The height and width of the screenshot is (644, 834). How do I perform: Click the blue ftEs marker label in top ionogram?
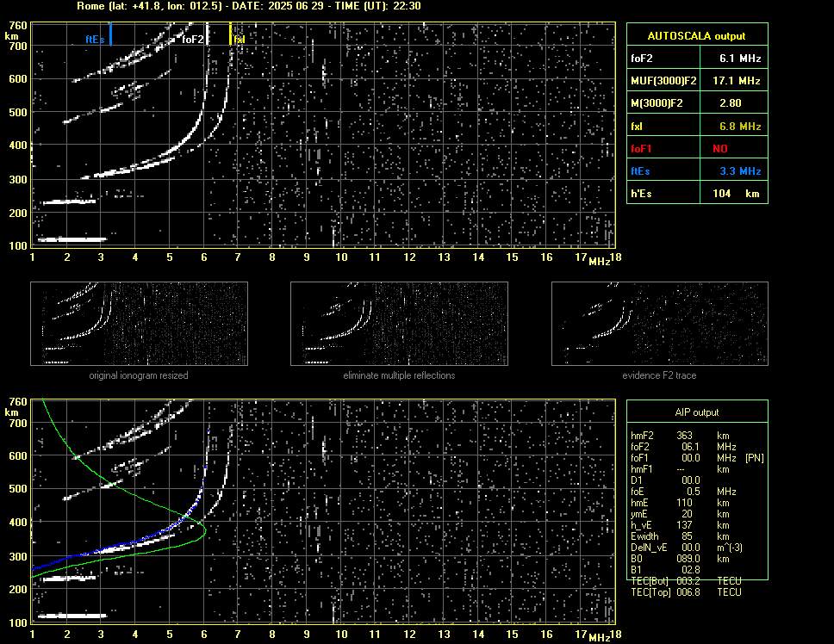click(95, 40)
